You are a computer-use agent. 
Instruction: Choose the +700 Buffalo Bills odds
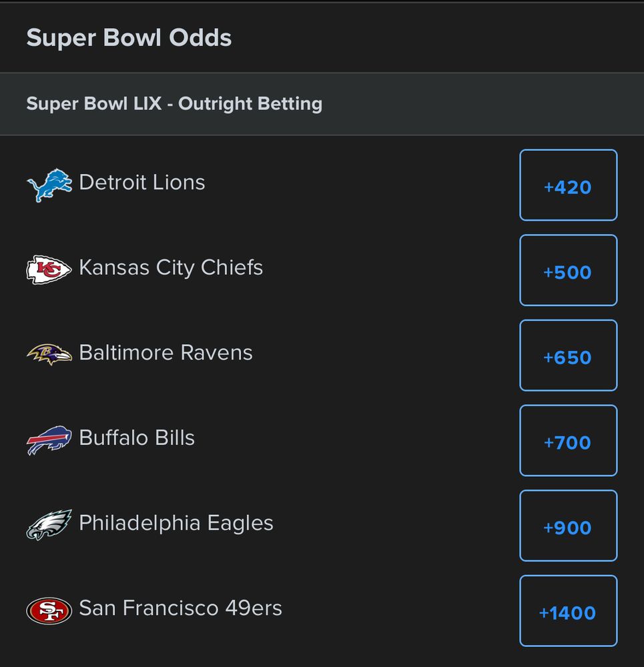point(568,440)
